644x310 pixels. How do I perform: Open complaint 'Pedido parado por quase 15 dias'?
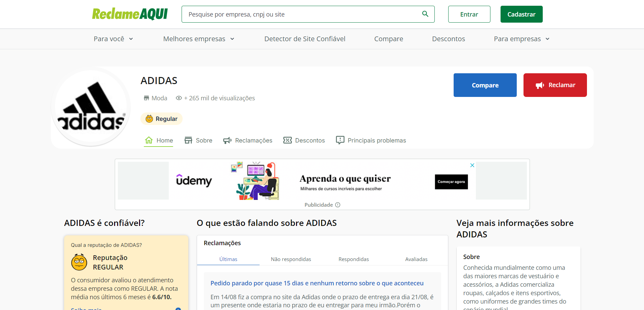(x=317, y=283)
